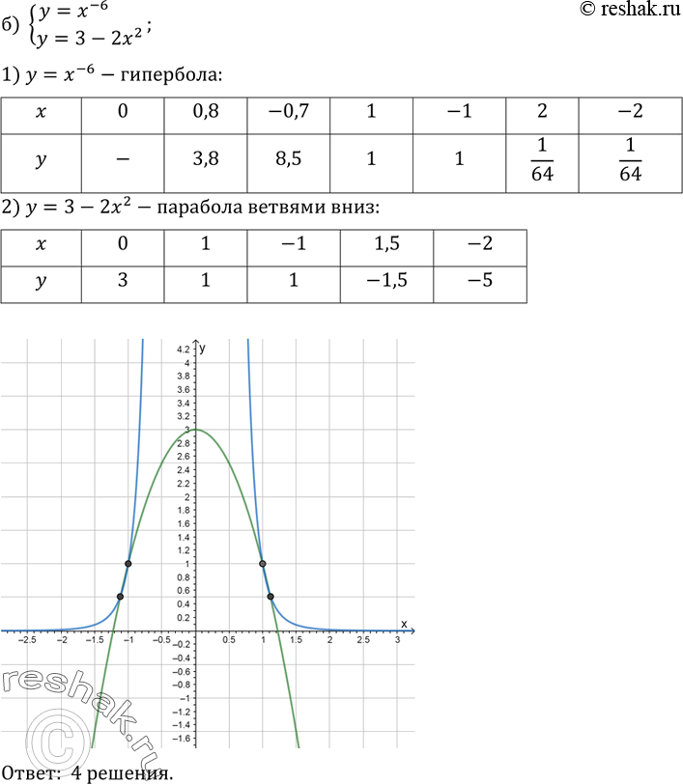Click the answer text 'Ответ: 4 решения'
This screenshot has width=683, height=784.
(88, 772)
